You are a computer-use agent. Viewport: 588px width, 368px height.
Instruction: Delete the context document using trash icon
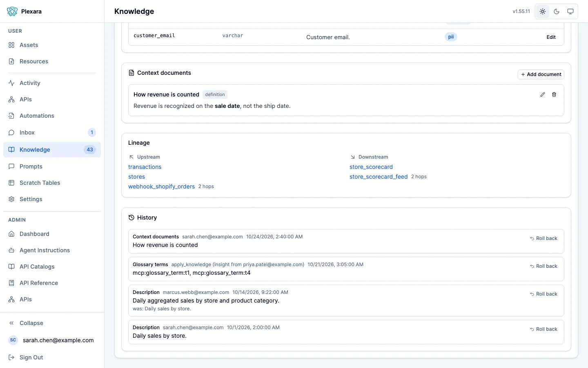[554, 94]
